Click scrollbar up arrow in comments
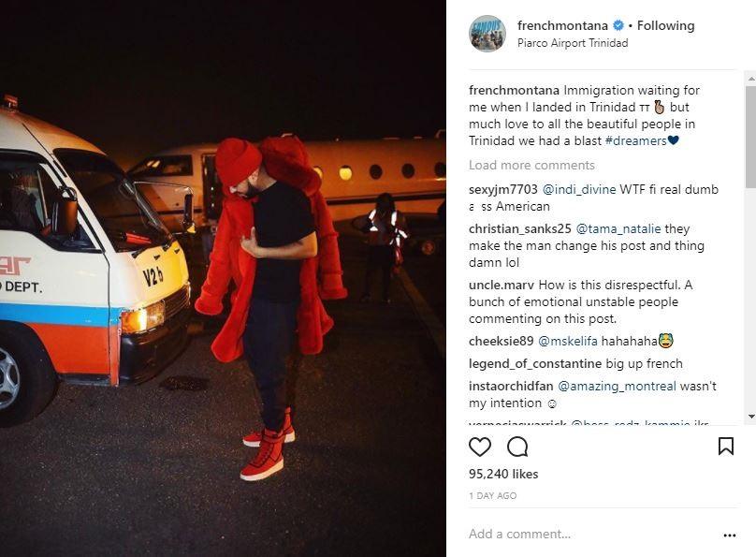 point(750,78)
